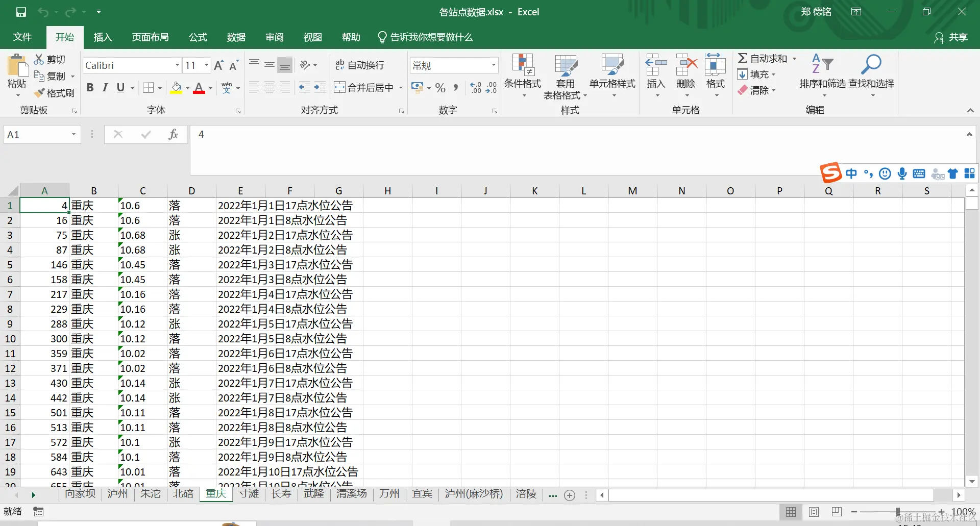Toggle Bold formatting

click(90, 88)
